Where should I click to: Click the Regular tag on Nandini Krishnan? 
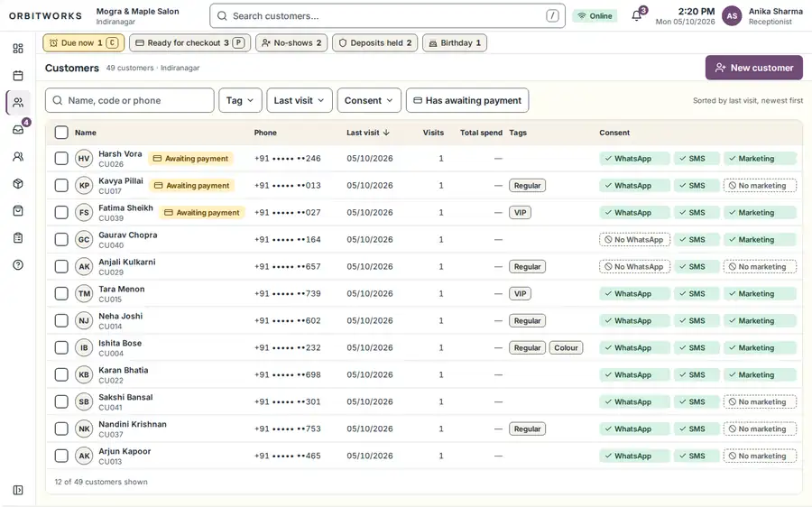[x=527, y=429]
